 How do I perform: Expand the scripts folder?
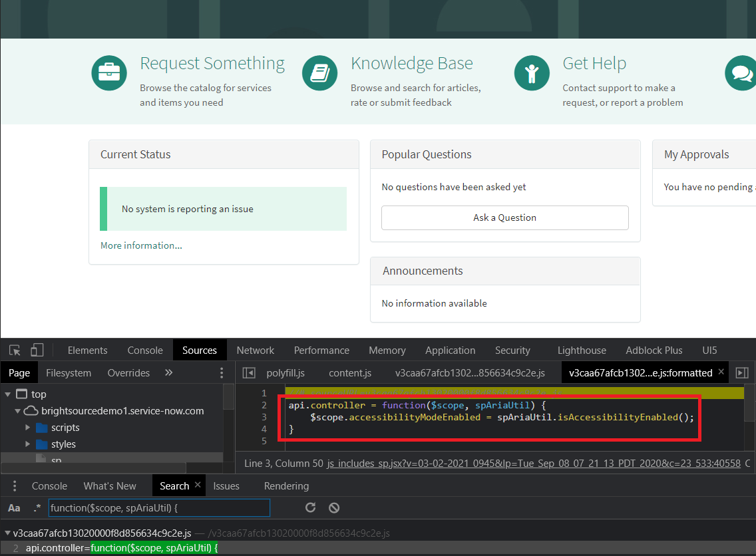coord(29,428)
